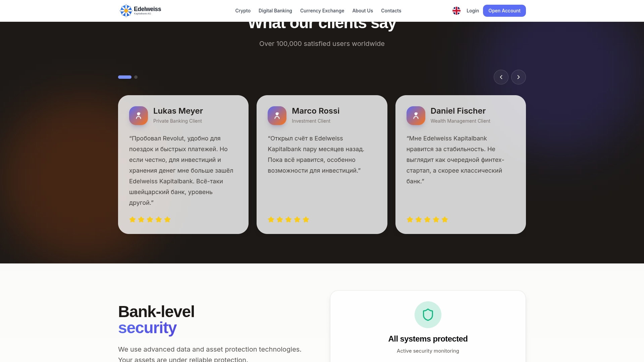Open the Digital Banking menu

pyautogui.click(x=275, y=11)
